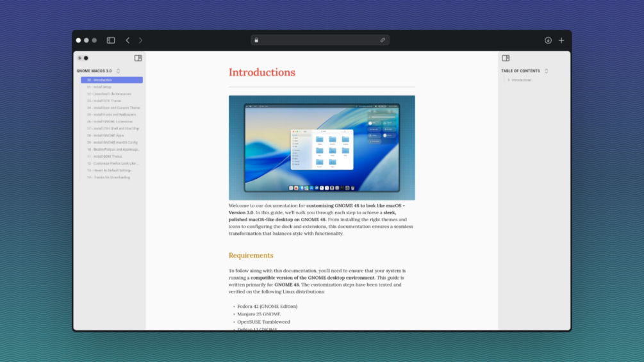This screenshot has height=362, width=644.
Task: Select '00 - Introduction' in sidebar
Action: (111, 80)
